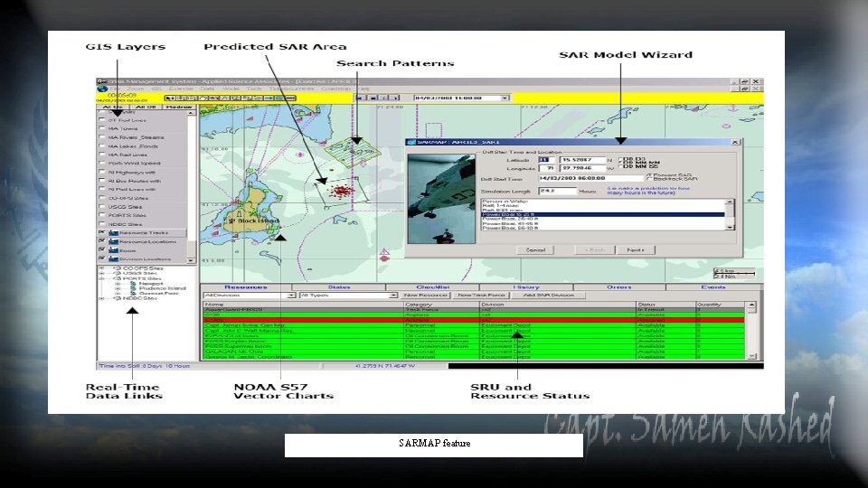
Task: Open the Zoom menu
Action: (135, 89)
